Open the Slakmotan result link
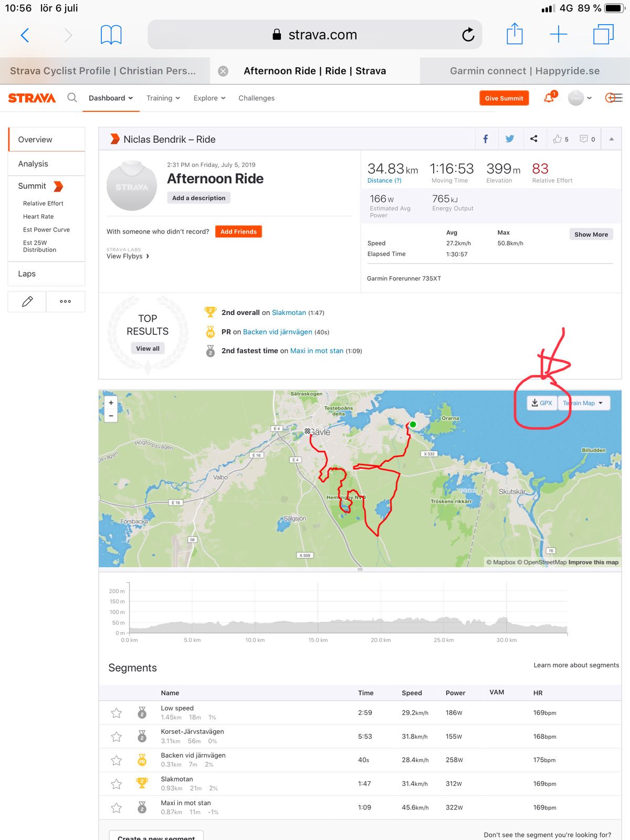 289,312
